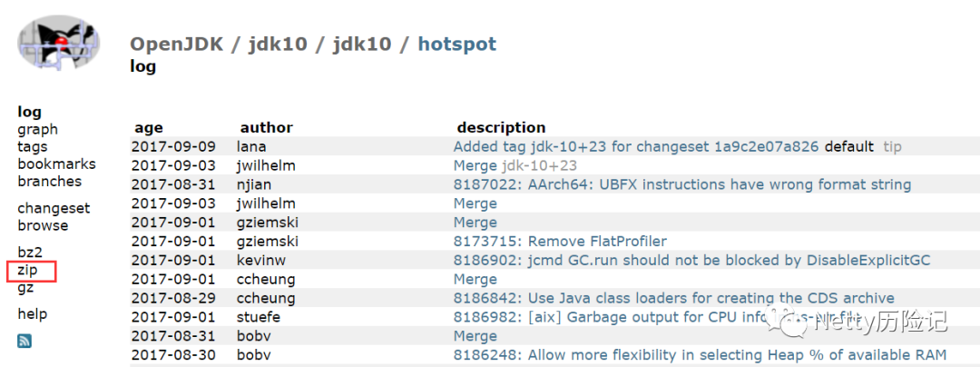Download the bz2 archive
Screen dimensions: 980x367
point(30,252)
